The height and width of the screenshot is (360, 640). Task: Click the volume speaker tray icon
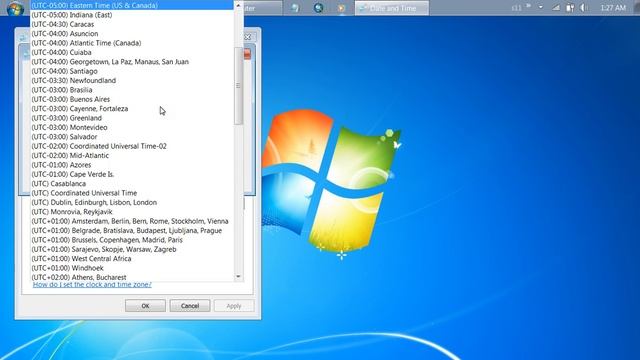[x=584, y=8]
